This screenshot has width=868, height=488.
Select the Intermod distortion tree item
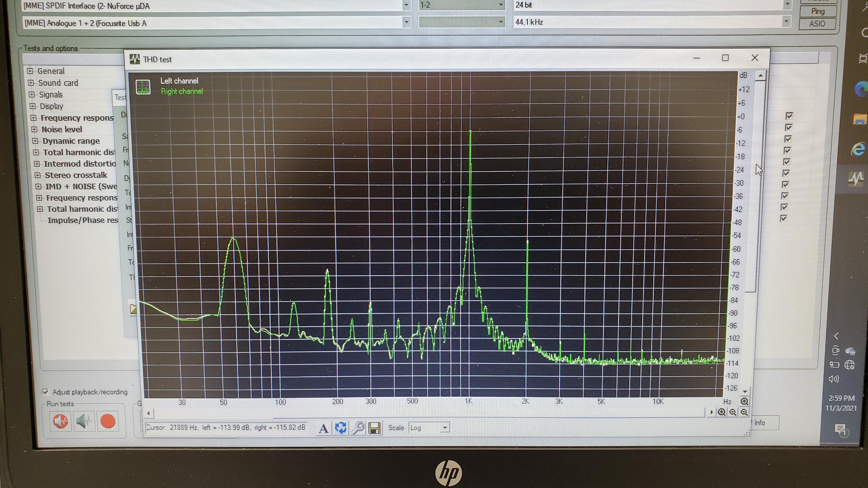pos(80,164)
